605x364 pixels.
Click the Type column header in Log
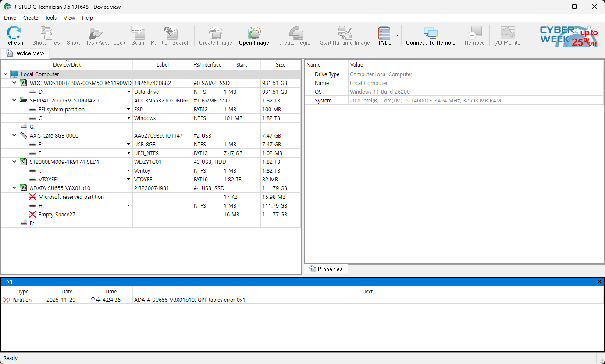click(23, 292)
